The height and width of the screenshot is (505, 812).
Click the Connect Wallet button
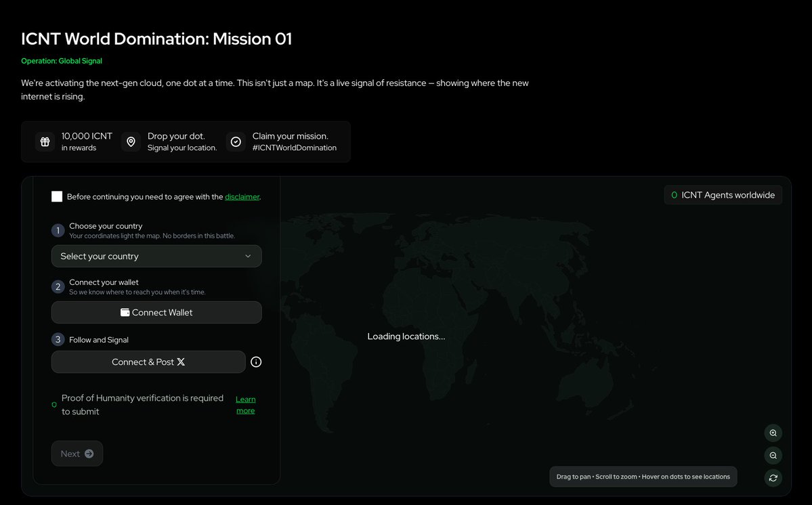click(x=156, y=313)
